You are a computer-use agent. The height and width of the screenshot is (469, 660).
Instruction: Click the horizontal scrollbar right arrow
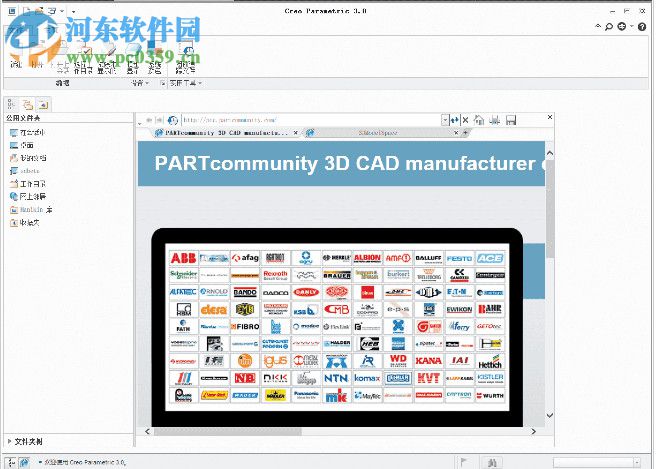[534, 432]
